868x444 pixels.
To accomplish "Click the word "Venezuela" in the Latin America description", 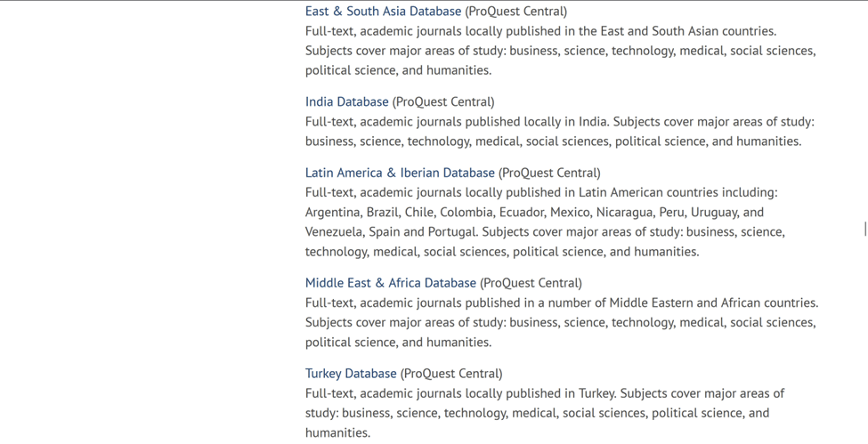I will tap(335, 232).
